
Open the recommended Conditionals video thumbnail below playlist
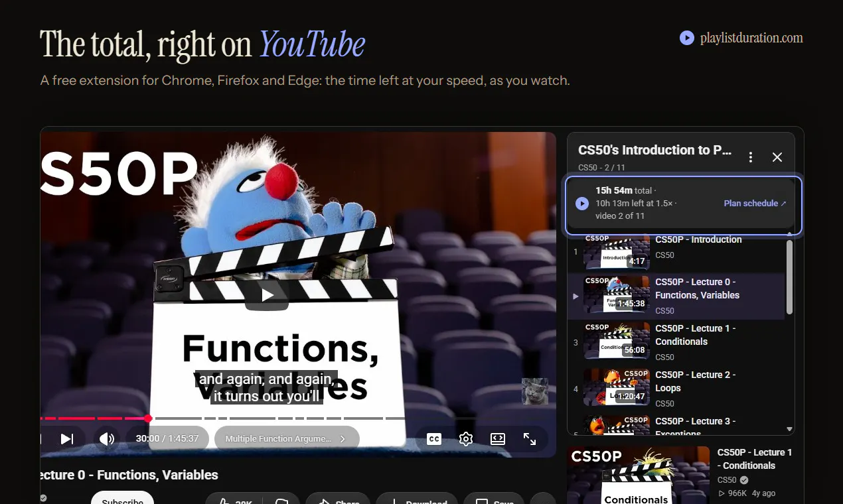638,475
